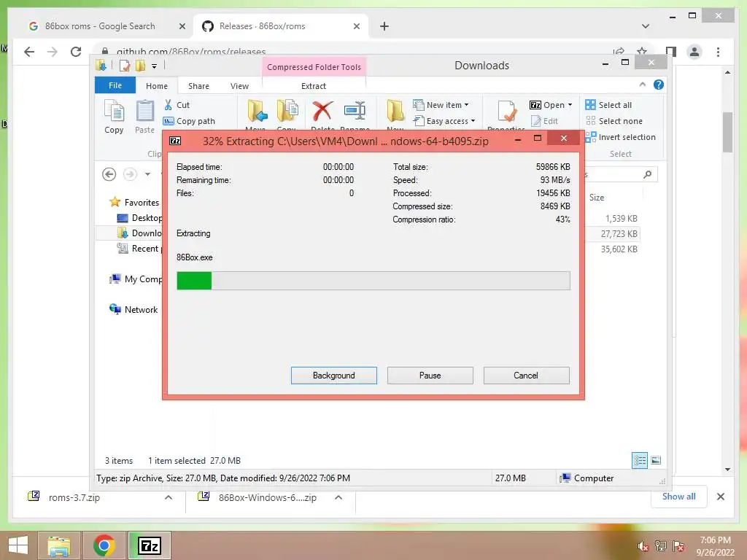Open Chrome profile avatar icon
The width and height of the screenshot is (747, 560).
pyautogui.click(x=694, y=52)
